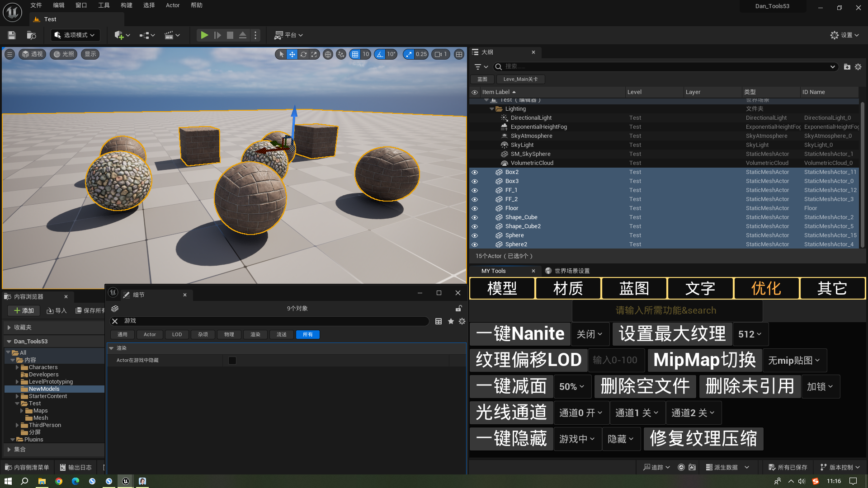The width and height of the screenshot is (868, 488).
Task: Collapse the Test folder in the content tree
Action: [x=17, y=404]
